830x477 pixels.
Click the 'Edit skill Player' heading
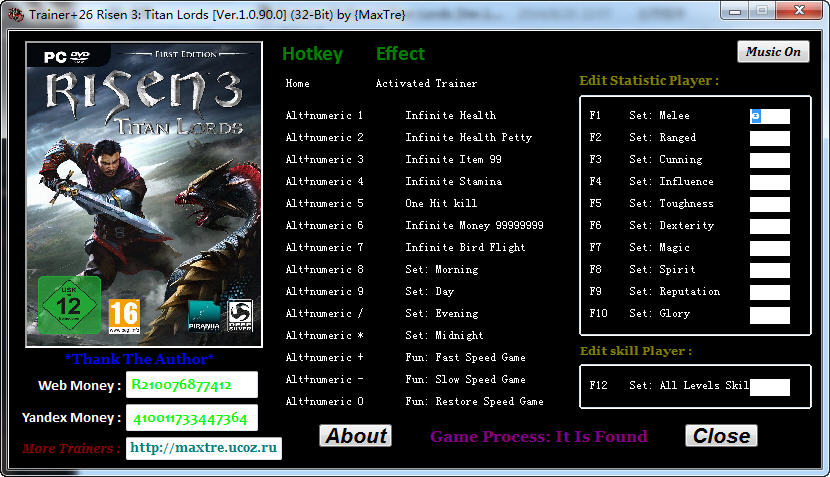point(636,351)
